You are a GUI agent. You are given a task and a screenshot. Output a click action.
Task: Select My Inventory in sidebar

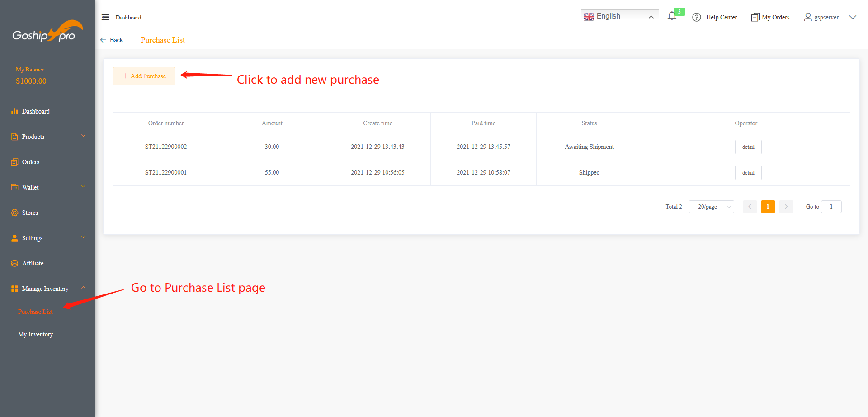35,334
